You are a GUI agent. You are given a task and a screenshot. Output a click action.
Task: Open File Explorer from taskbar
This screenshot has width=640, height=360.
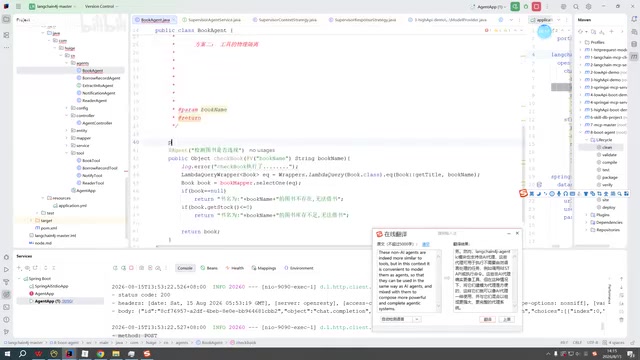(x=116, y=353)
